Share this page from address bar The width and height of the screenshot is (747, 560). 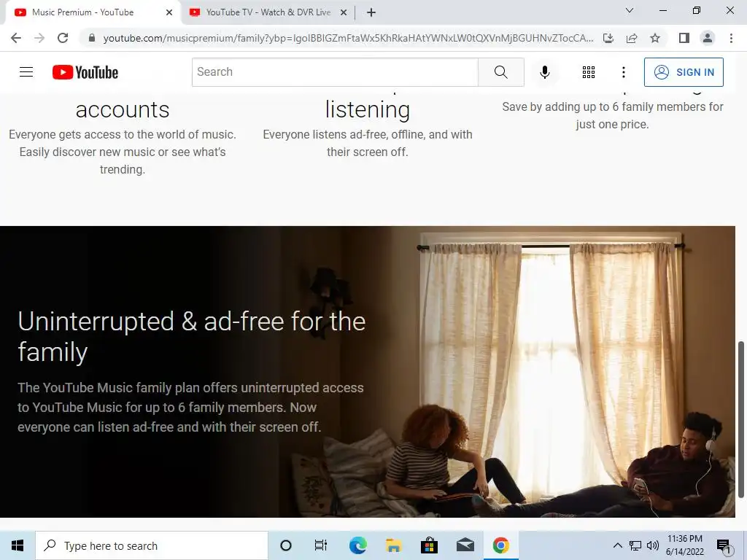tap(632, 38)
